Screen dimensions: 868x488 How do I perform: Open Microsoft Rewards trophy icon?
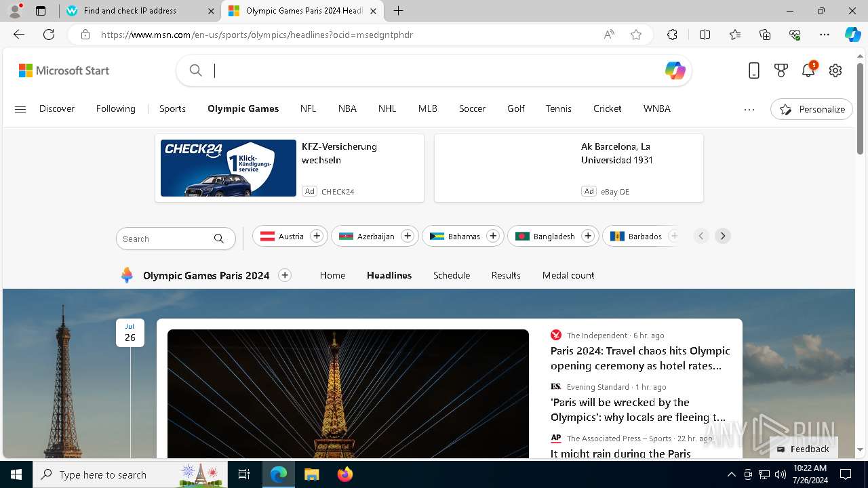pos(781,70)
